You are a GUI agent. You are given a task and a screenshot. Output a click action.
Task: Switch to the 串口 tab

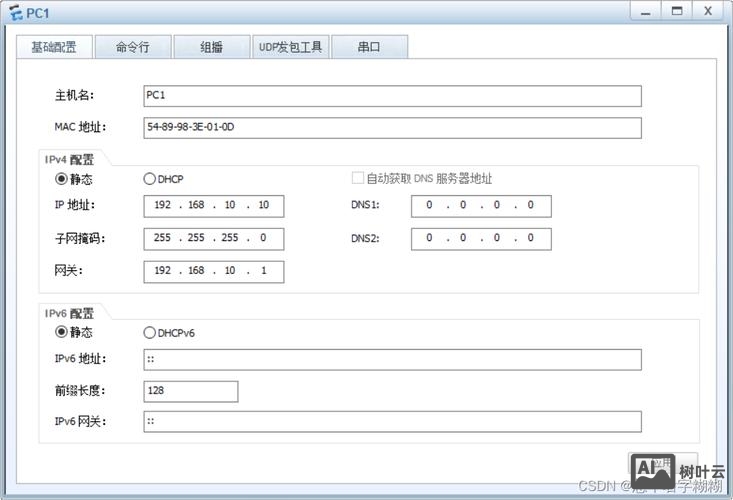369,47
